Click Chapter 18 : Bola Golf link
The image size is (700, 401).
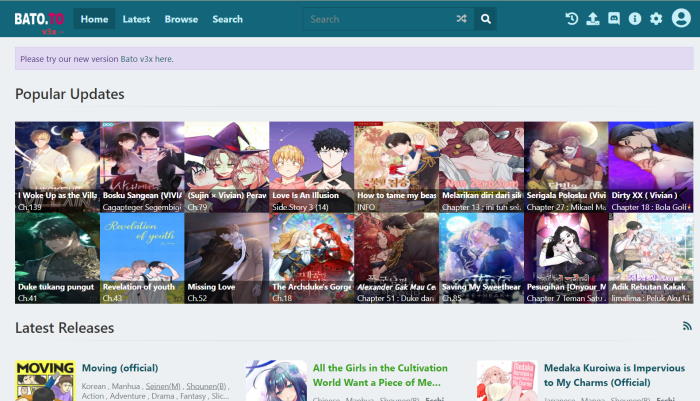point(651,207)
